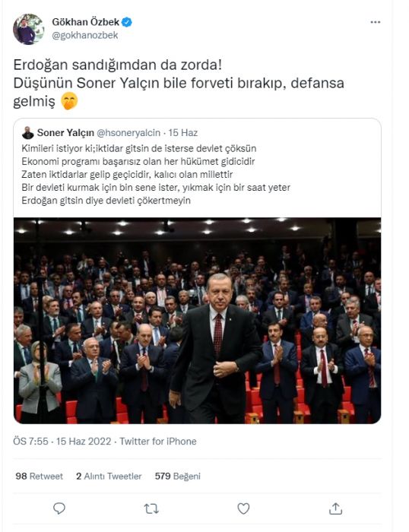
Task: Open the Gökhan Özbek display name
Action: click(86, 22)
